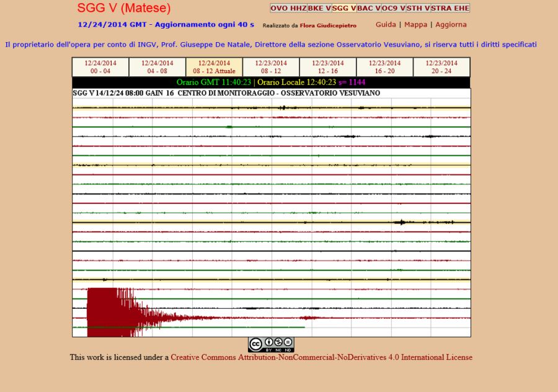Open the Guida link
The height and width of the screenshot is (392, 558).
pos(386,25)
